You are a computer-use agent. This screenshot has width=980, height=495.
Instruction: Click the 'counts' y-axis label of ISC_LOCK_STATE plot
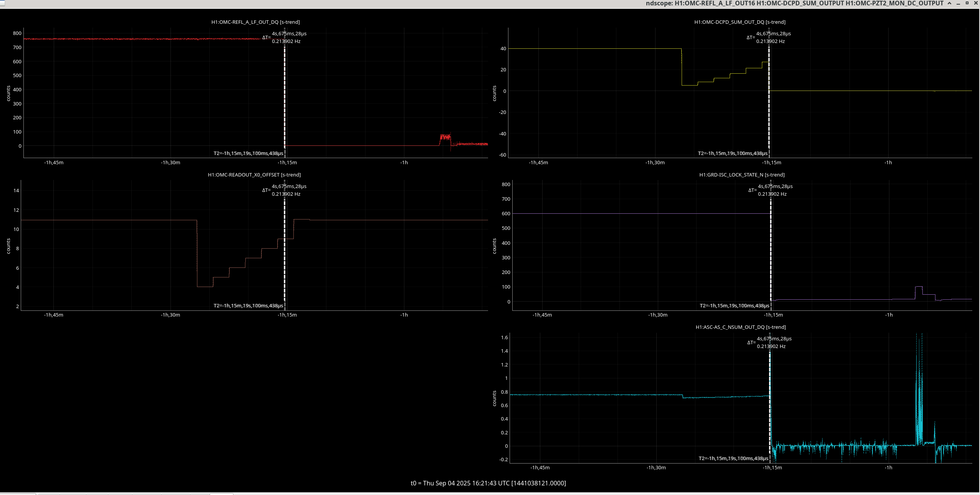494,246
